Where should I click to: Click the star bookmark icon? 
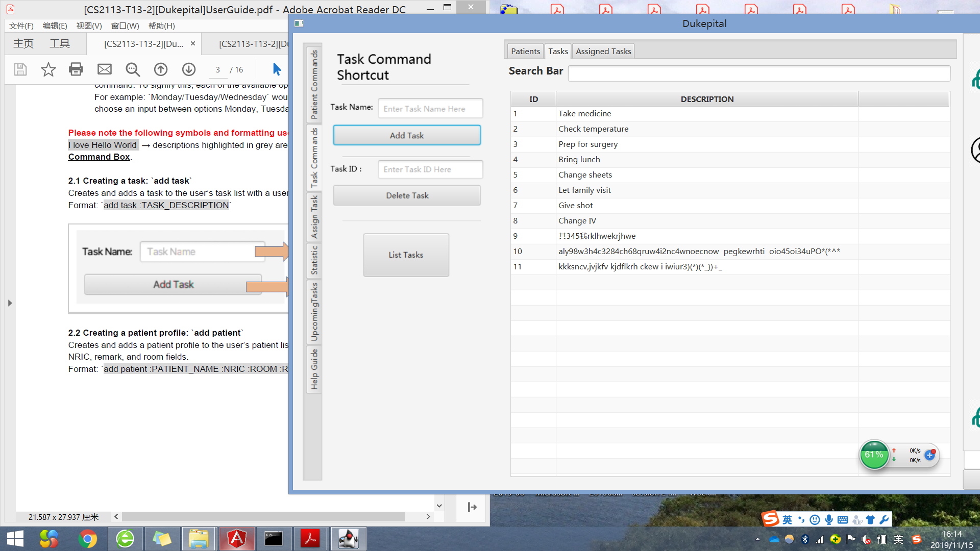pyautogui.click(x=48, y=69)
